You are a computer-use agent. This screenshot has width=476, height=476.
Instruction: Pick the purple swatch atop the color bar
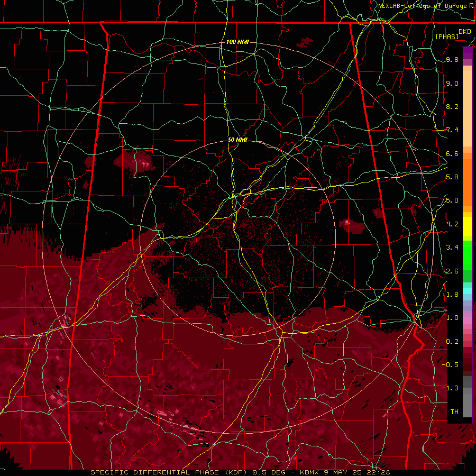[467, 53]
